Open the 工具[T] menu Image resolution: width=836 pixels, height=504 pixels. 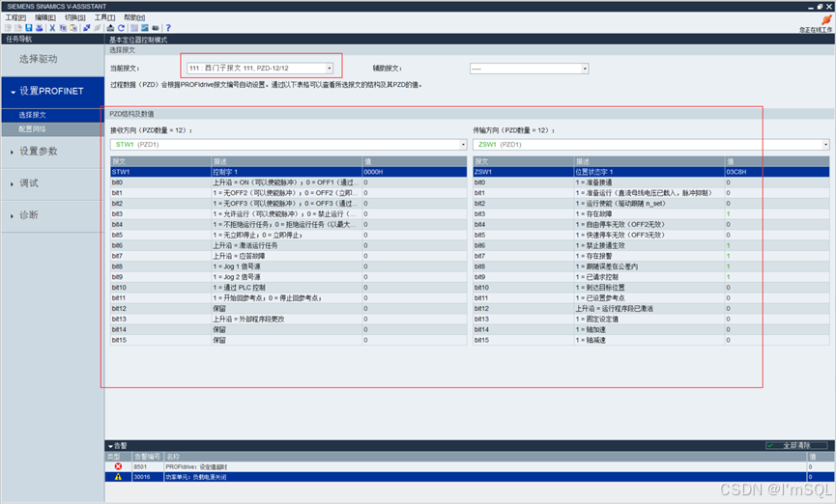[x=104, y=17]
